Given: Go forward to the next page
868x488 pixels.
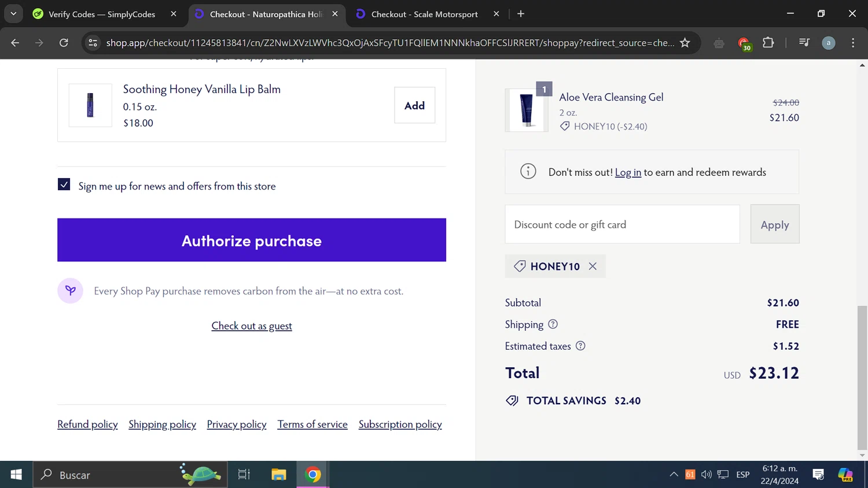Looking at the screenshot, I should click(x=39, y=43).
